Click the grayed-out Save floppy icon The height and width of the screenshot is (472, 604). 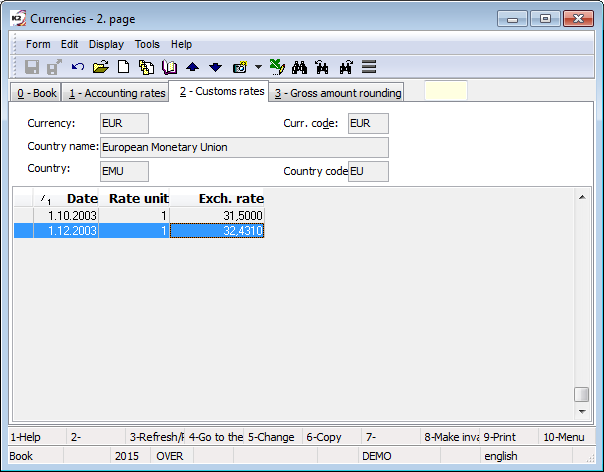(x=32, y=67)
